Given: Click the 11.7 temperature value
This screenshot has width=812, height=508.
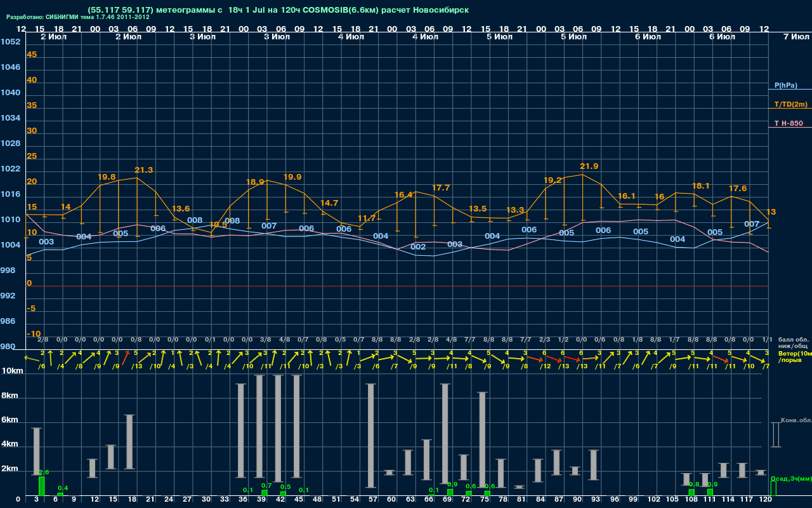Looking at the screenshot, I should pyautogui.click(x=367, y=218).
